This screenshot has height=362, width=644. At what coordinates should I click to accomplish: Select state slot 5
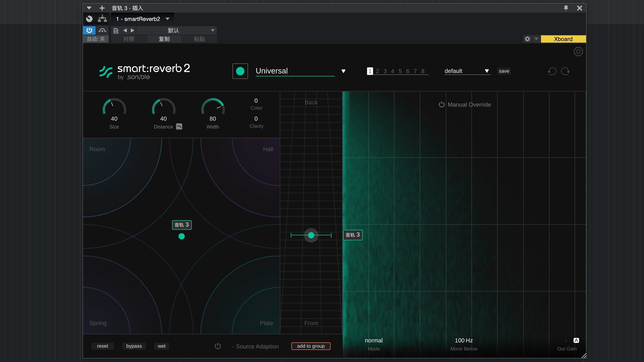(400, 71)
